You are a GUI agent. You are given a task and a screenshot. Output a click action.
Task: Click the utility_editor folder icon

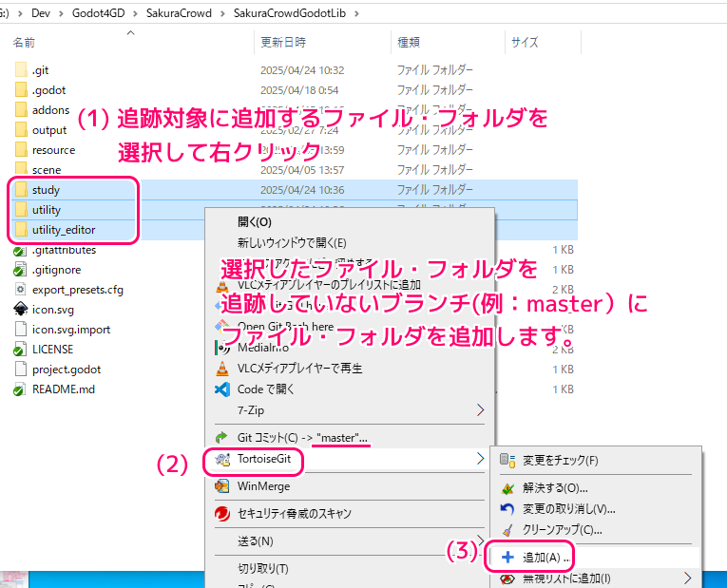pos(21,229)
